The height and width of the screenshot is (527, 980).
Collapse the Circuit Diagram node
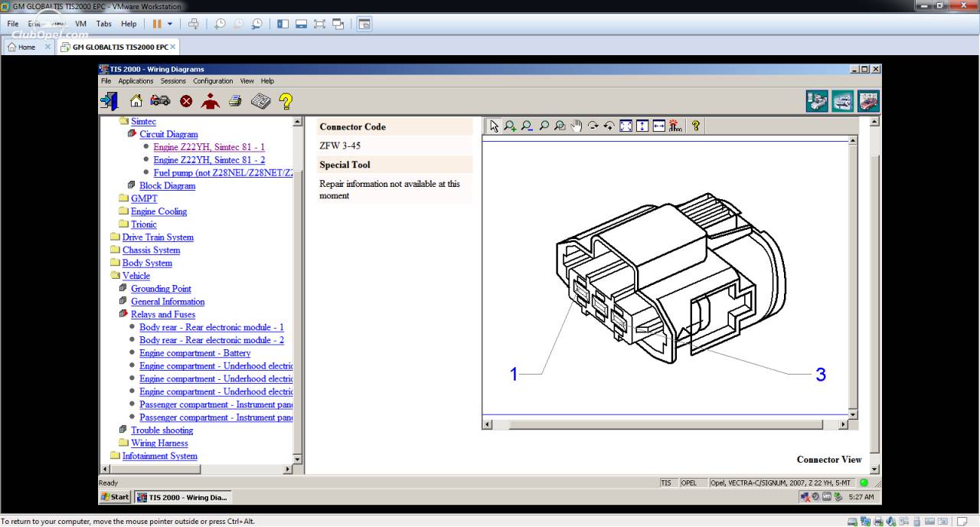coord(132,134)
